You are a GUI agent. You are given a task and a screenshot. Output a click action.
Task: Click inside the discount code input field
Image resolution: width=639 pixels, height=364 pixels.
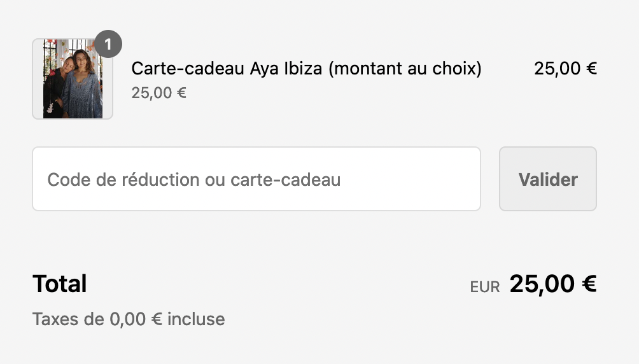[256, 179]
